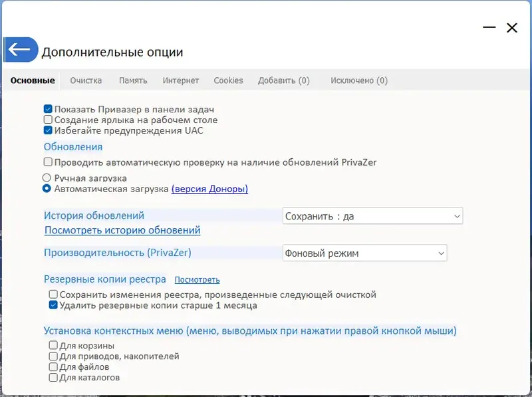Enable context menu Для корзины
This screenshot has height=397, width=532.
(x=53, y=345)
